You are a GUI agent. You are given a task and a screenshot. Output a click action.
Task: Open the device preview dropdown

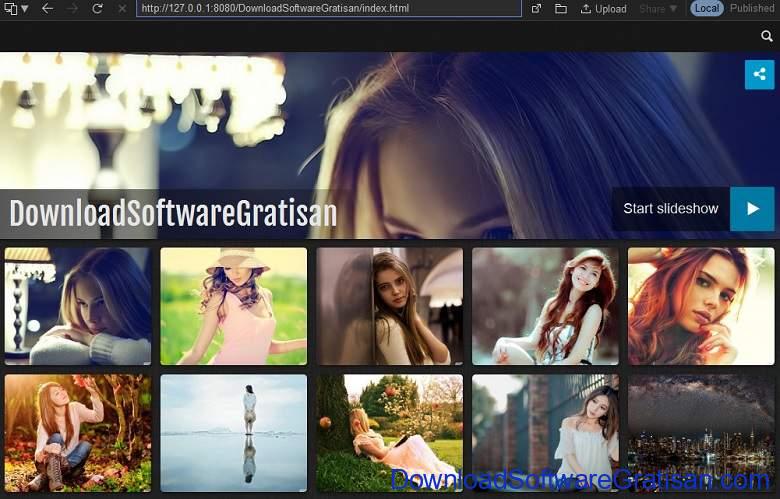coord(16,8)
